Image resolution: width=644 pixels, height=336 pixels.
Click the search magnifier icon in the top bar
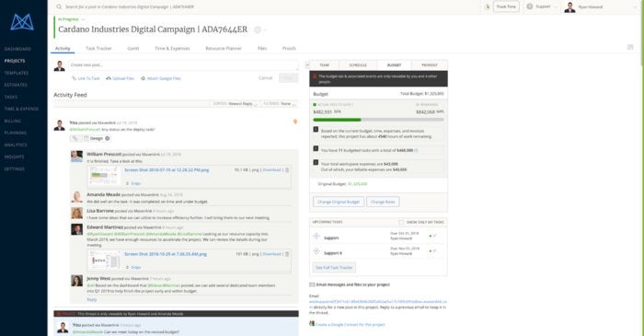coord(59,6)
